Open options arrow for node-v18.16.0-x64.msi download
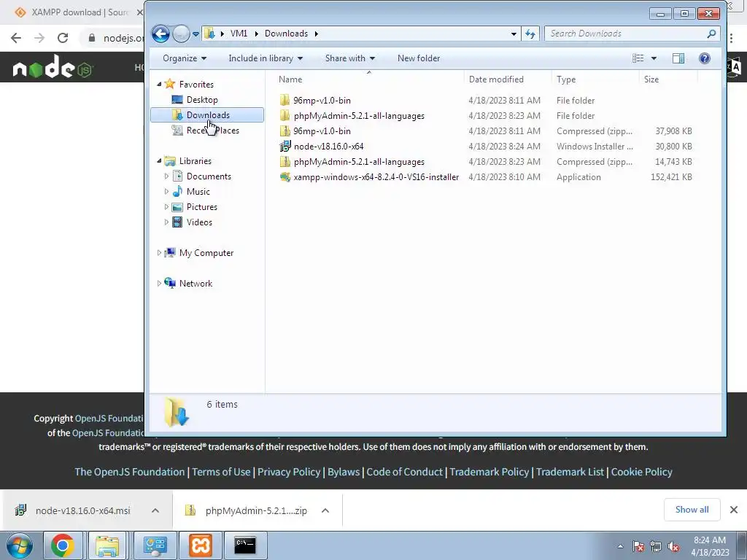This screenshot has height=560, width=747. tap(155, 510)
